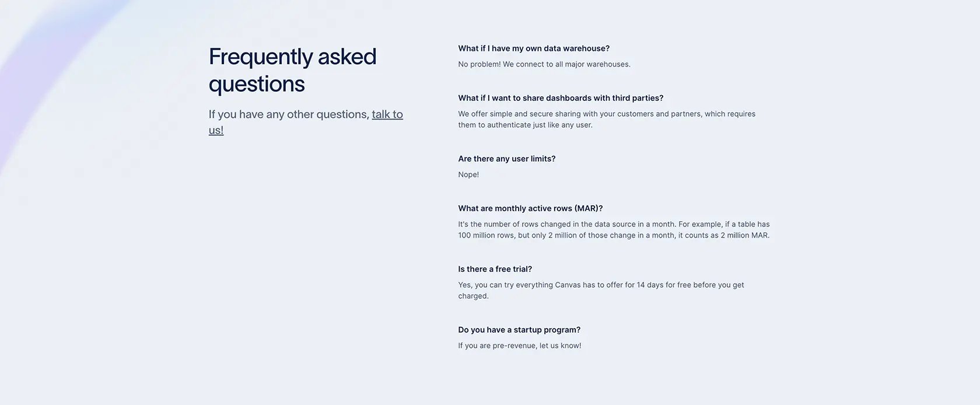This screenshot has height=405, width=980.
Task: Select the "Do you have a startup program?" question
Action: tap(519, 330)
